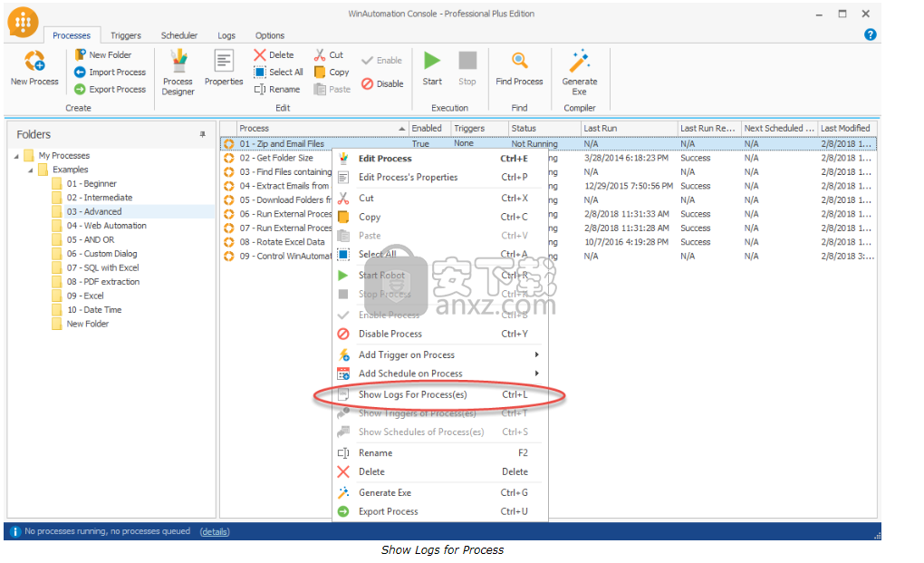
Task: Switch to the Logs tab
Action: point(226,35)
